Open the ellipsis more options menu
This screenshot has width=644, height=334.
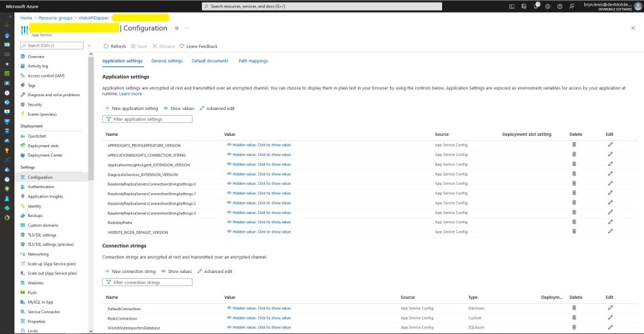[186, 28]
